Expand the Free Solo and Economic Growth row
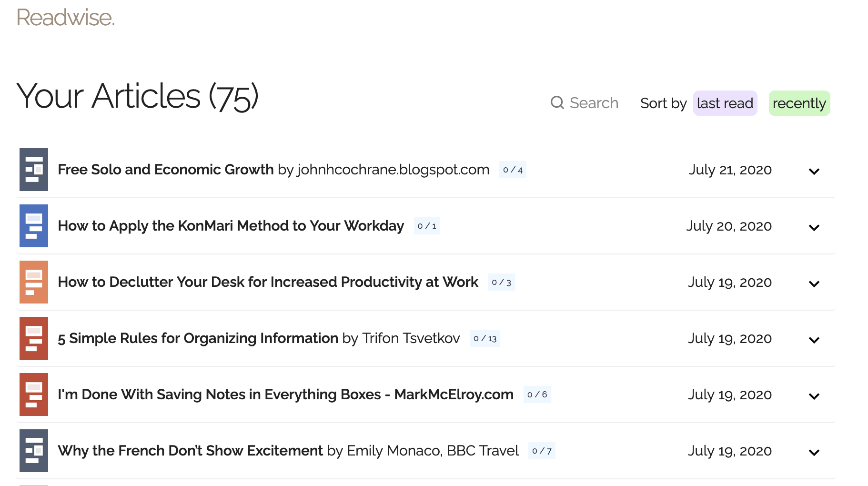Viewport: 868px width, 486px height. point(814,171)
